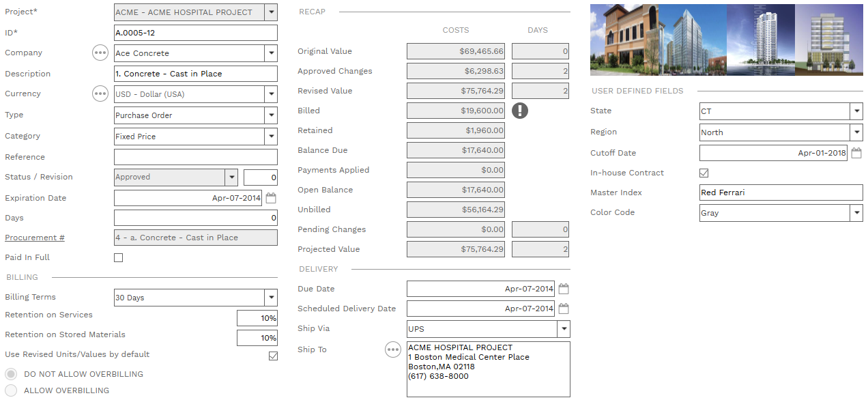Click the project building photos banner

coord(726,40)
